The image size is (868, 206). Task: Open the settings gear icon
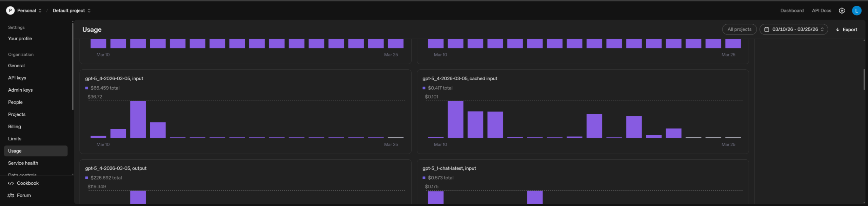842,10
